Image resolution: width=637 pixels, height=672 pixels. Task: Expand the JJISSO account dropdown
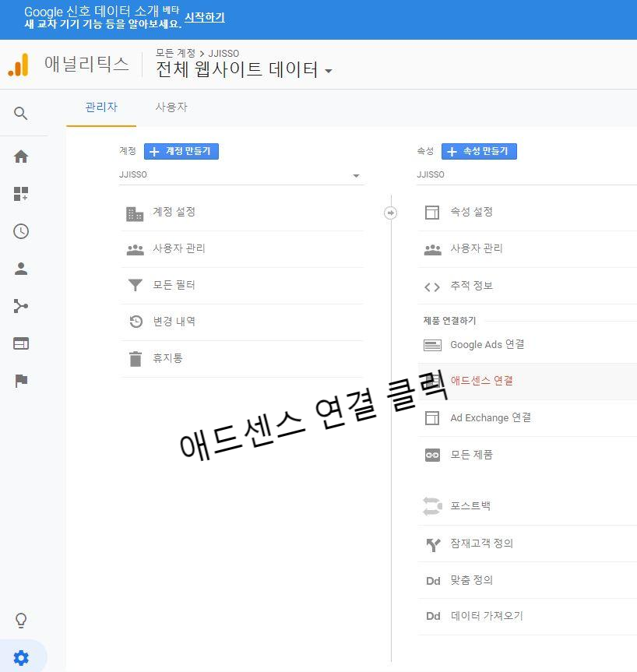click(x=241, y=175)
